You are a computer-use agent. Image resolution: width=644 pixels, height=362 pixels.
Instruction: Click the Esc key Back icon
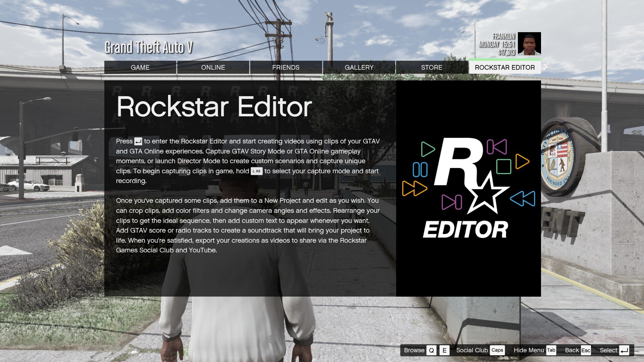tap(586, 350)
